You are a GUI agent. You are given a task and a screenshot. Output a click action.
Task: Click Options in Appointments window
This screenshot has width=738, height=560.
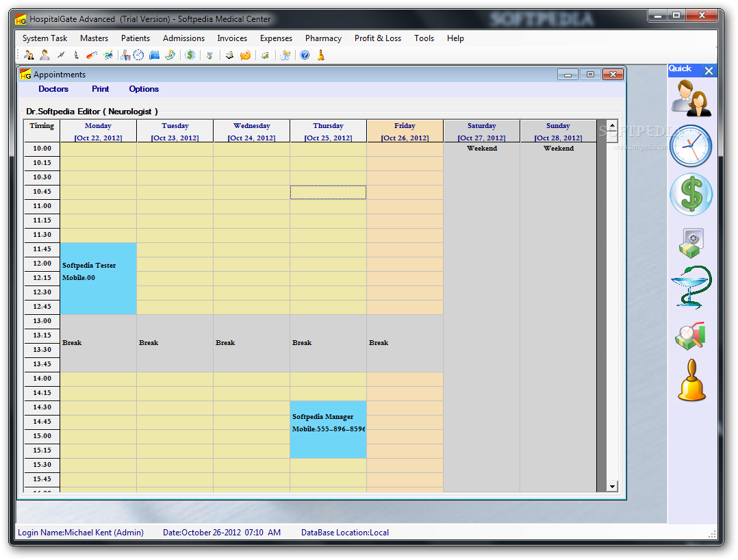pos(144,89)
